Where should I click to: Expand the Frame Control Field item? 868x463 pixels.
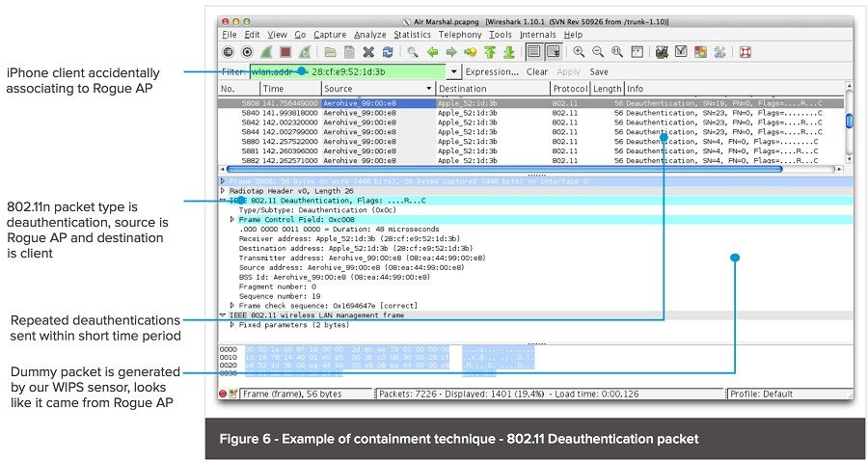click(x=232, y=220)
